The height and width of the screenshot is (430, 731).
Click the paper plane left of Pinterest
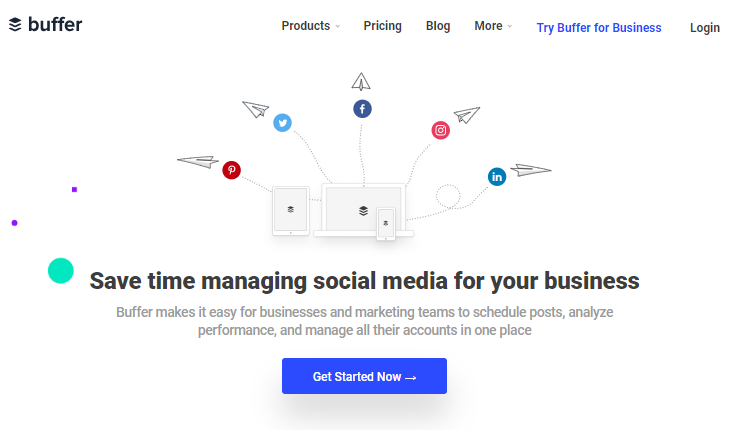(x=198, y=161)
